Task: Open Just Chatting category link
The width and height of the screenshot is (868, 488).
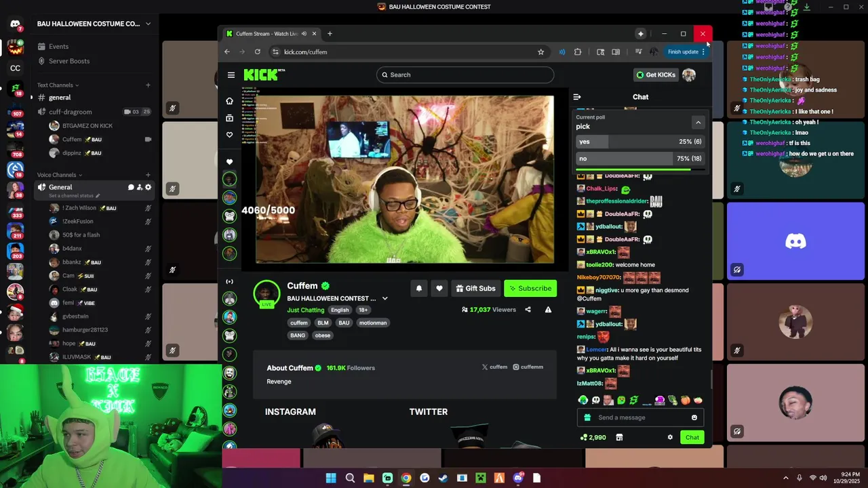Action: pyautogui.click(x=305, y=310)
